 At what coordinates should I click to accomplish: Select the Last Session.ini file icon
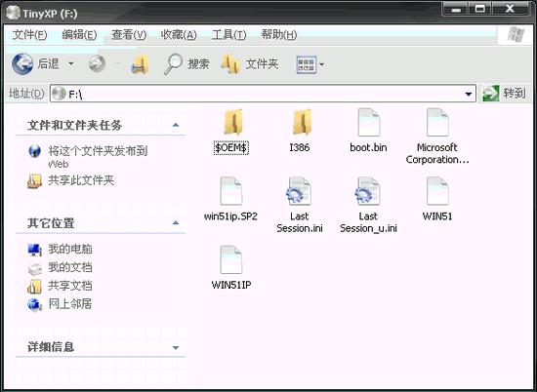[x=299, y=191]
